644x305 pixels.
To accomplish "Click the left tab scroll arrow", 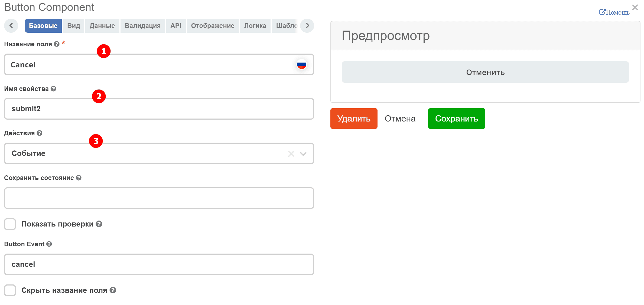I will (x=11, y=26).
